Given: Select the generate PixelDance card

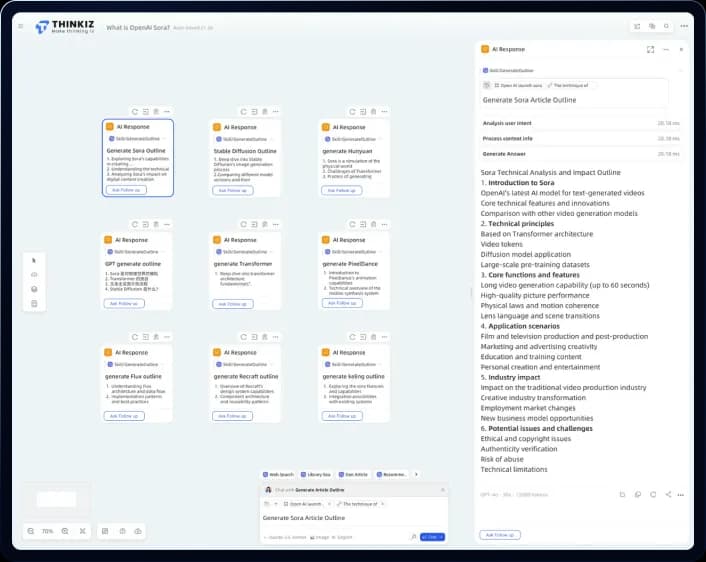Looking at the screenshot, I should (x=353, y=270).
